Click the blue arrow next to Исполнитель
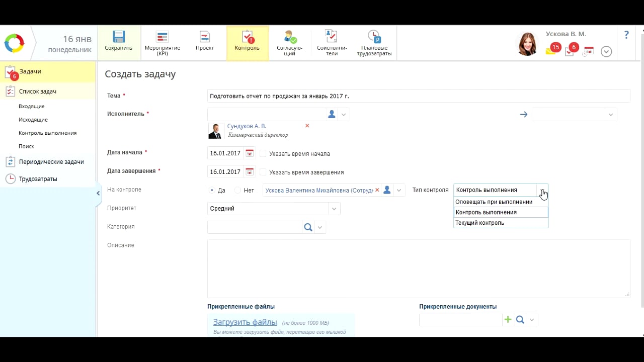This screenshot has height=362, width=644. [523, 115]
